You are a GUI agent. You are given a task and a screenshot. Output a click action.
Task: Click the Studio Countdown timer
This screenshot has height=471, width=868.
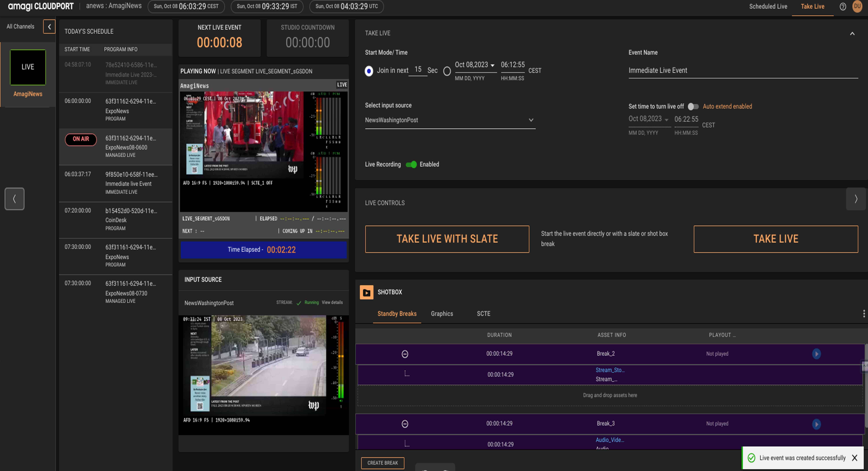coord(308,42)
